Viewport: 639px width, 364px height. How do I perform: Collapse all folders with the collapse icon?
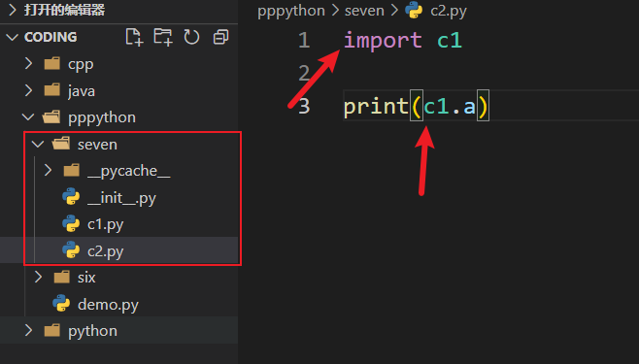pyautogui.click(x=220, y=37)
